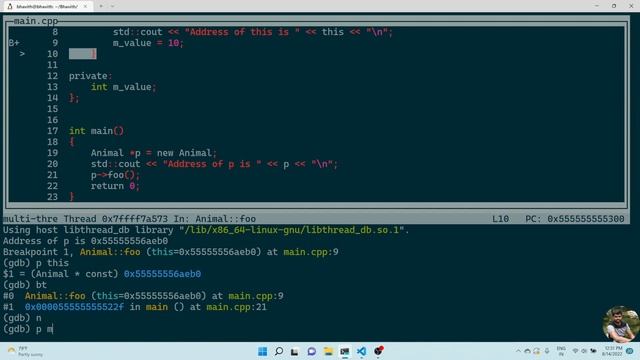Open the notification center badge
Viewport: 640px width, 360px height.
pyautogui.click(x=629, y=351)
